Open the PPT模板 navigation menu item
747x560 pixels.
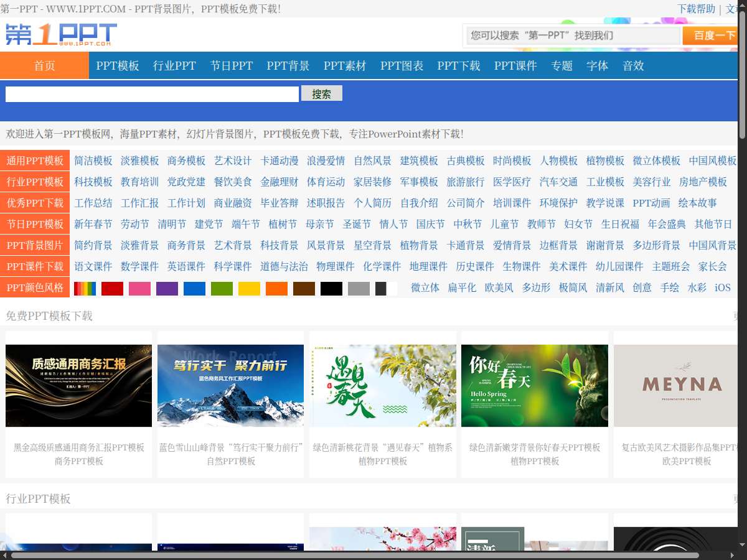[x=117, y=65]
